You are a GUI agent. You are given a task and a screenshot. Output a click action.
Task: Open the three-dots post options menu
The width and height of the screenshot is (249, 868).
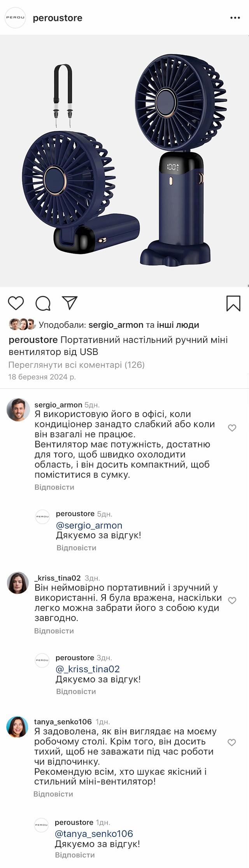[235, 18]
